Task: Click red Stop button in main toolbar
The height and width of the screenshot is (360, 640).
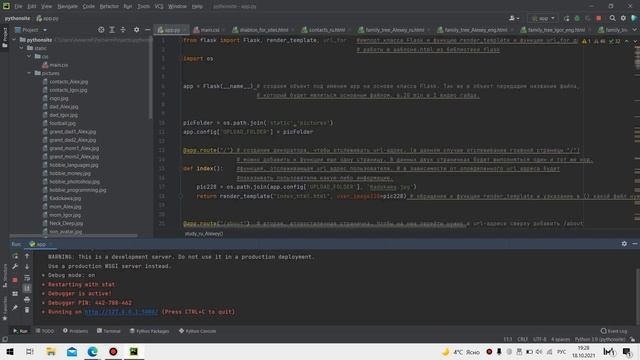Action: click(599, 18)
